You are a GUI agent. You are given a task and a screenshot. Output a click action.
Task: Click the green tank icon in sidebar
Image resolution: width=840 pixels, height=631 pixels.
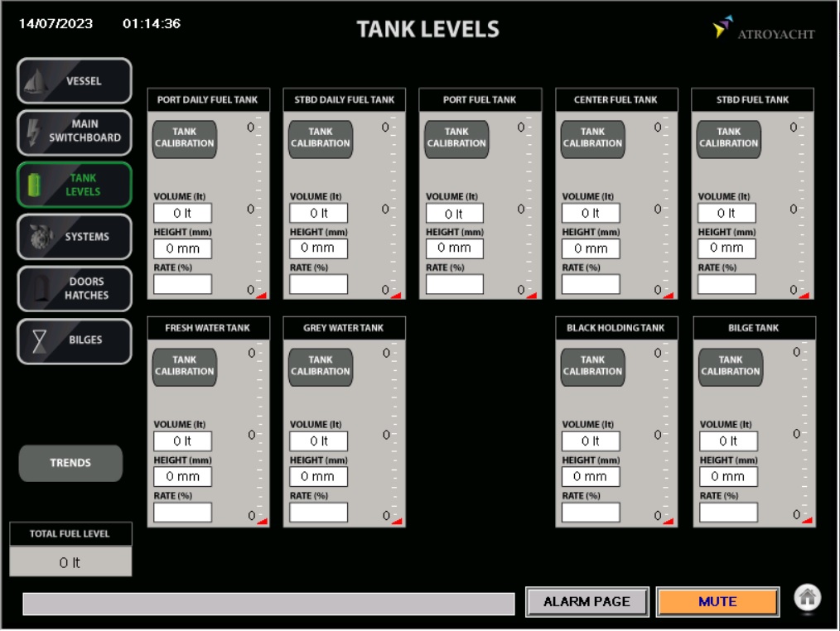[34, 185]
